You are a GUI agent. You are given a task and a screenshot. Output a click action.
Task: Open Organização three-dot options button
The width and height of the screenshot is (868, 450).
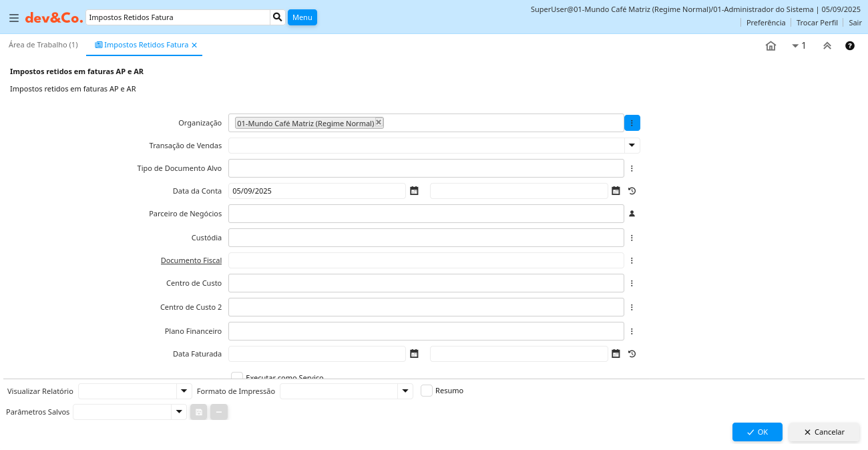632,123
